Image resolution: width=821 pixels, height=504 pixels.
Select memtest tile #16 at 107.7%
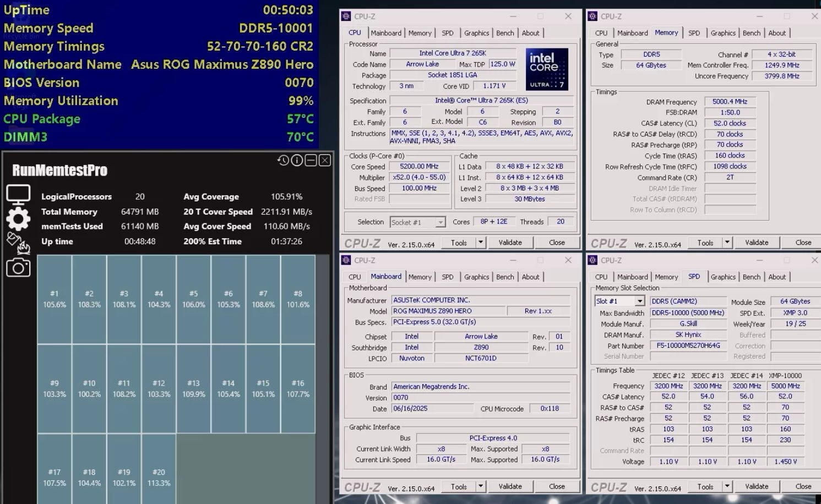(298, 388)
